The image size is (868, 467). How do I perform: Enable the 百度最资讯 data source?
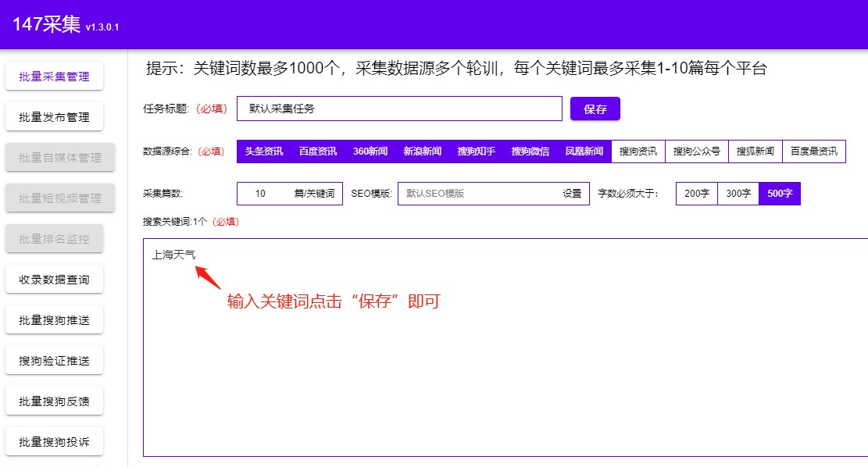click(x=814, y=151)
